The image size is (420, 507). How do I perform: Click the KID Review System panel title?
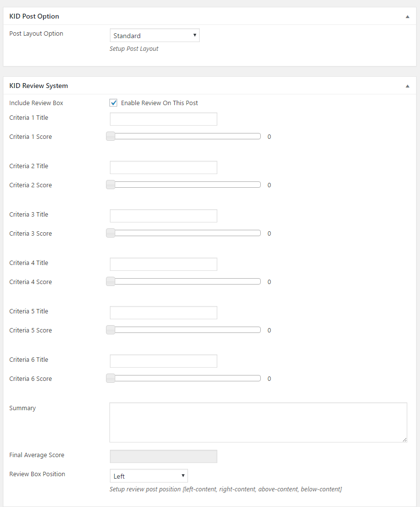click(x=39, y=86)
